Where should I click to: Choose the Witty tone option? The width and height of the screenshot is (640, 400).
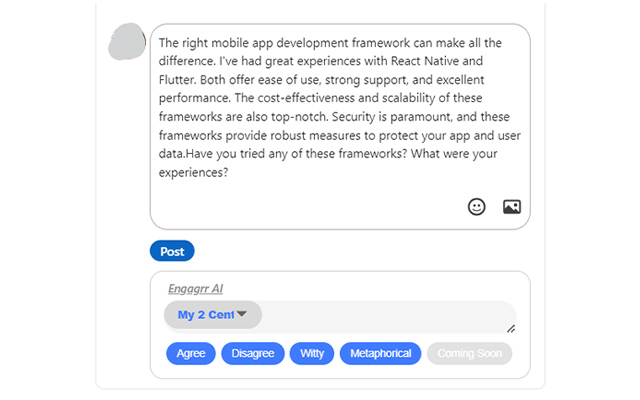click(x=312, y=353)
